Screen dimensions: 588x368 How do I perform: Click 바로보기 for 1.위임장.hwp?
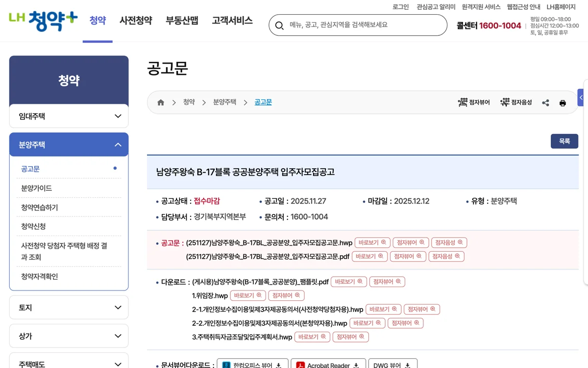click(x=248, y=295)
